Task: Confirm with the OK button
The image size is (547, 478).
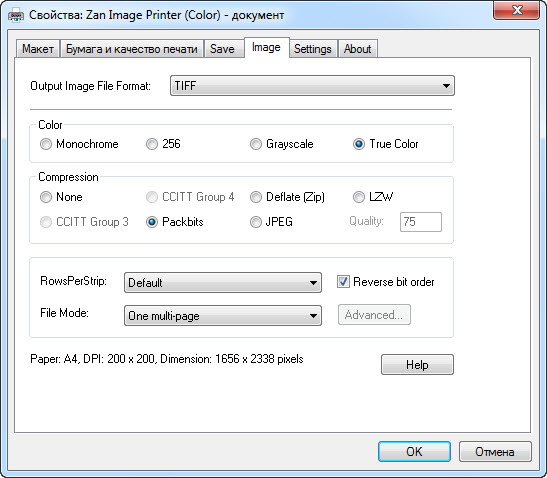Action: (x=414, y=451)
